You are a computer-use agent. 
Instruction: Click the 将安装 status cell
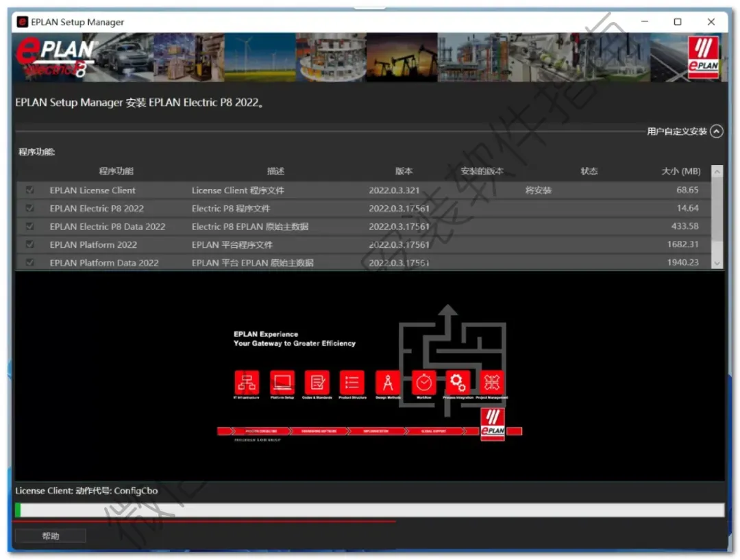(539, 190)
